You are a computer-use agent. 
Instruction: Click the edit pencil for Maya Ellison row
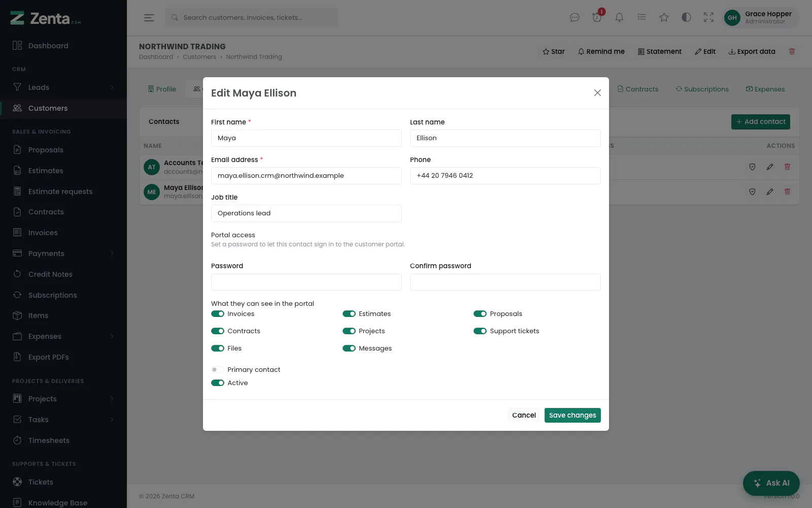pos(770,192)
